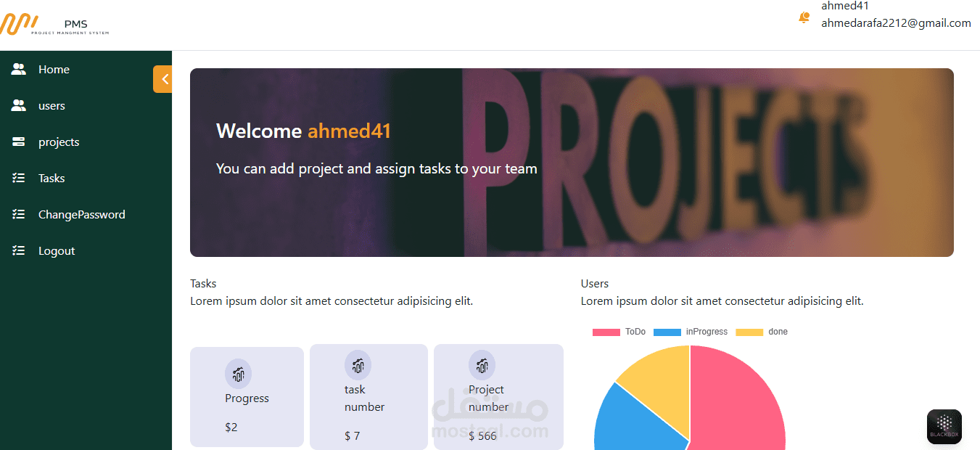
Task: Click the task number card icon
Action: click(358, 365)
